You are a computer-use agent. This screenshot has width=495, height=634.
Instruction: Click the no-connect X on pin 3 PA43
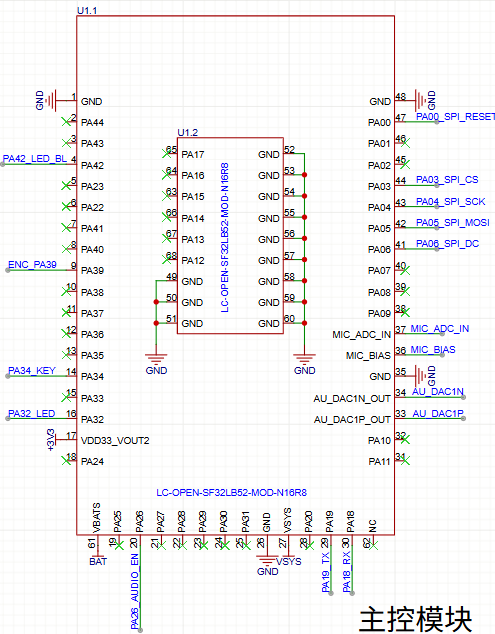click(x=66, y=142)
